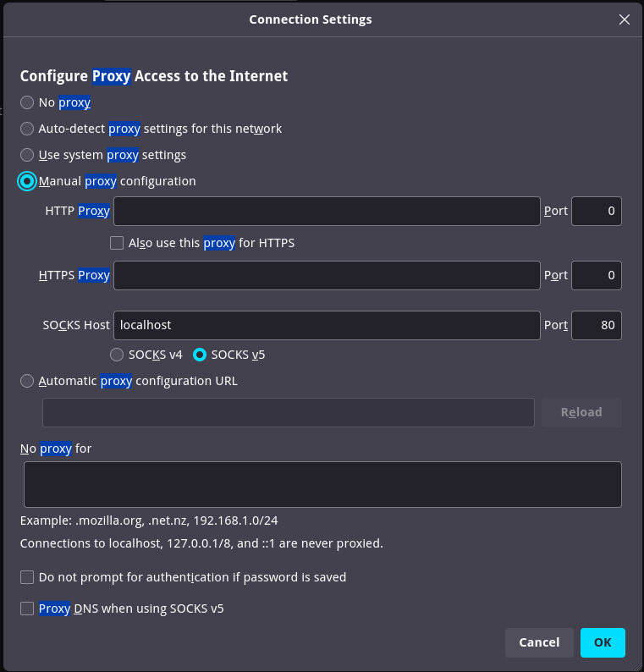Click the HTTP Proxy address field
644x672 pixels.
pyautogui.click(x=327, y=211)
